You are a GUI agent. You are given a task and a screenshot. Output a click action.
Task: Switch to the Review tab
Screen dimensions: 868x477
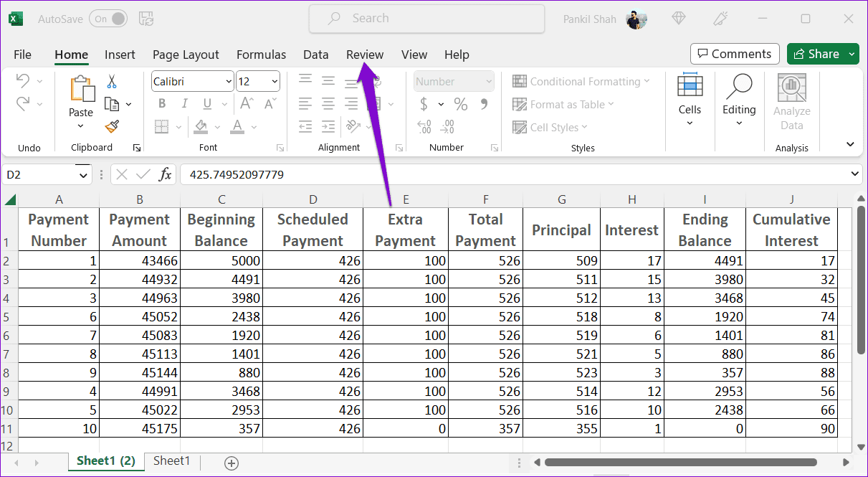click(x=365, y=55)
